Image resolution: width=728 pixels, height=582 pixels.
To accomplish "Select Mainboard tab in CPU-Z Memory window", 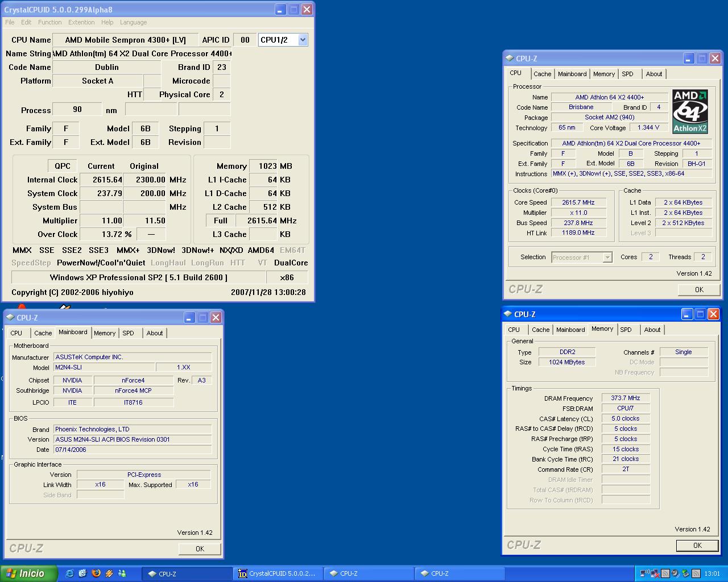I will click(x=570, y=330).
